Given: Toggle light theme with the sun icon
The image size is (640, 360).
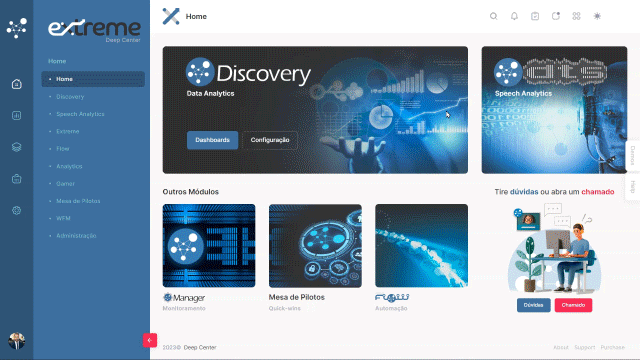Looking at the screenshot, I should click(x=597, y=16).
